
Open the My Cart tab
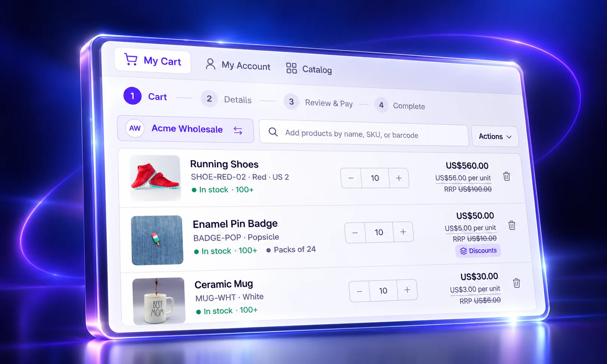coord(153,60)
